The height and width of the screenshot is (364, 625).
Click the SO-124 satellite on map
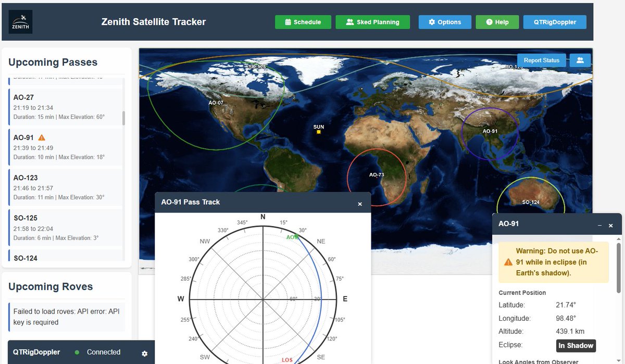coord(530,202)
